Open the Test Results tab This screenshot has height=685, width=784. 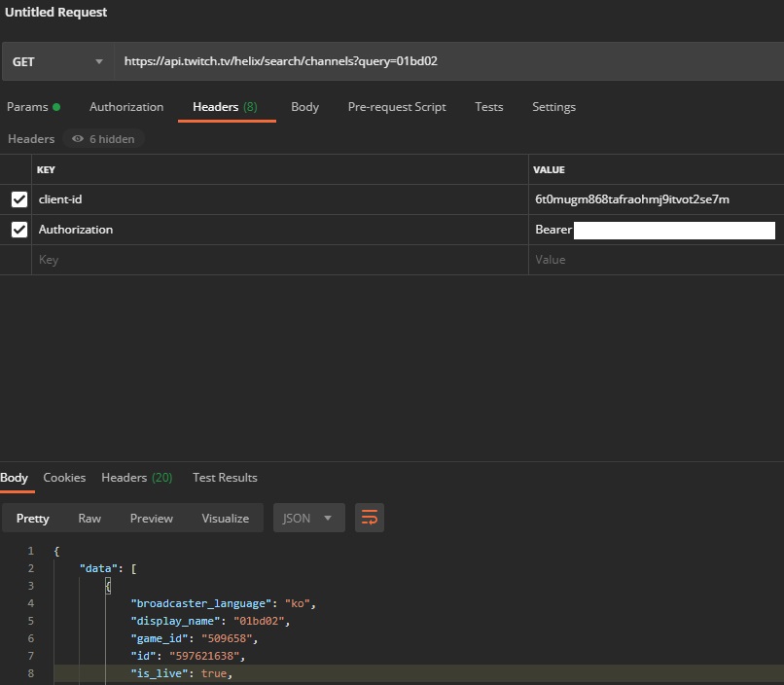click(x=225, y=478)
